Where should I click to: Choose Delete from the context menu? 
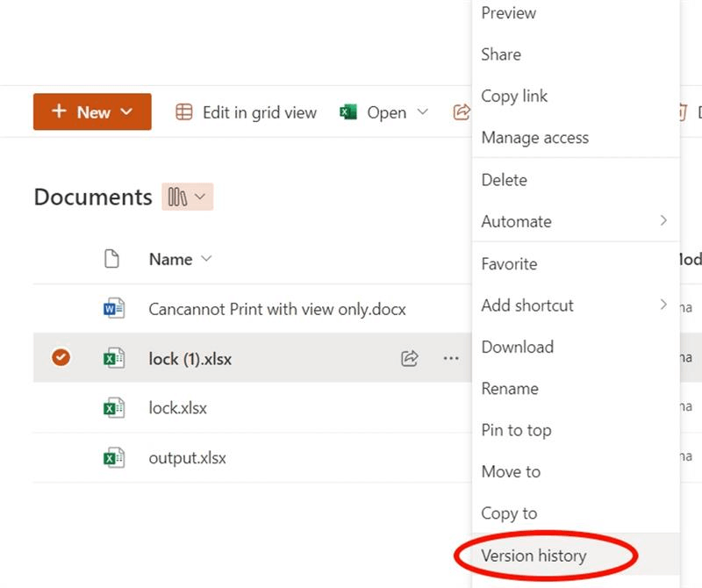pyautogui.click(x=577, y=180)
